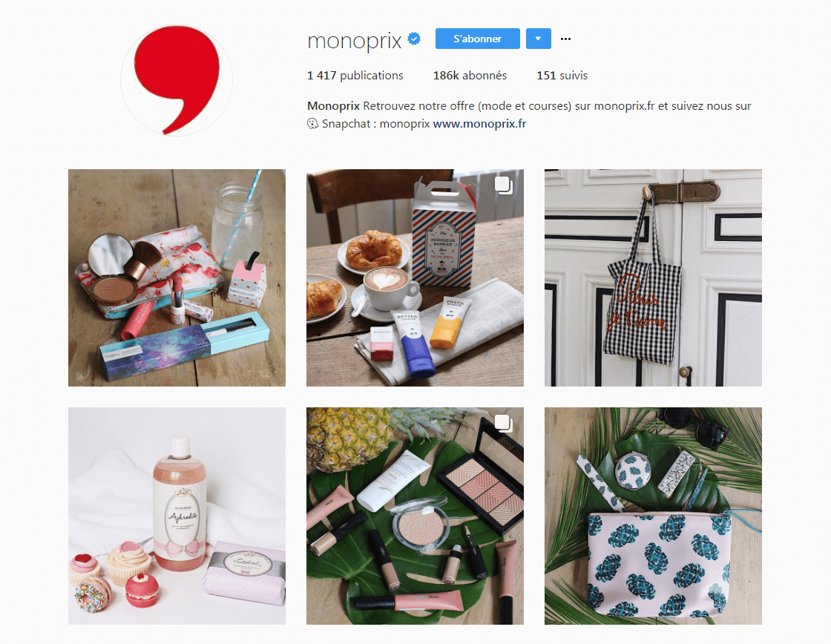This screenshot has width=831, height=644.
Task: Expand the suggested accounts dropdown arrow
Action: 539,39
